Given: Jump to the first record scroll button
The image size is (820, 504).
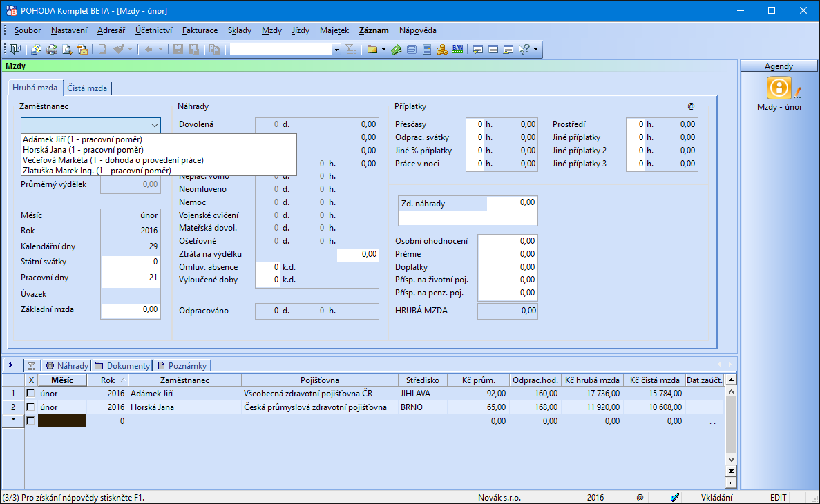Looking at the screenshot, I should coord(731,380).
